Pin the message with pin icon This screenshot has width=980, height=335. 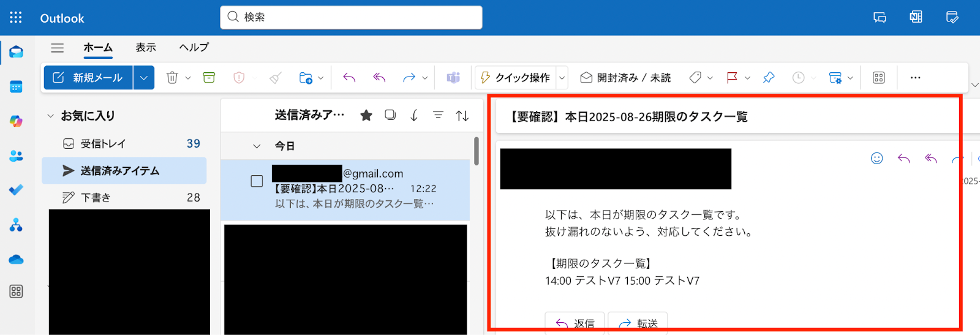coord(769,78)
